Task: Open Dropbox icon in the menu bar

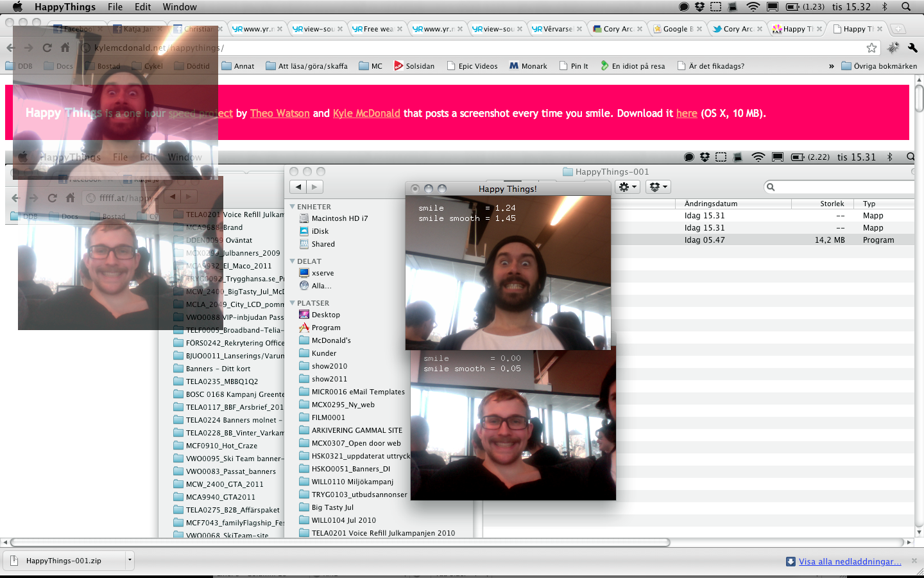Action: click(x=699, y=7)
